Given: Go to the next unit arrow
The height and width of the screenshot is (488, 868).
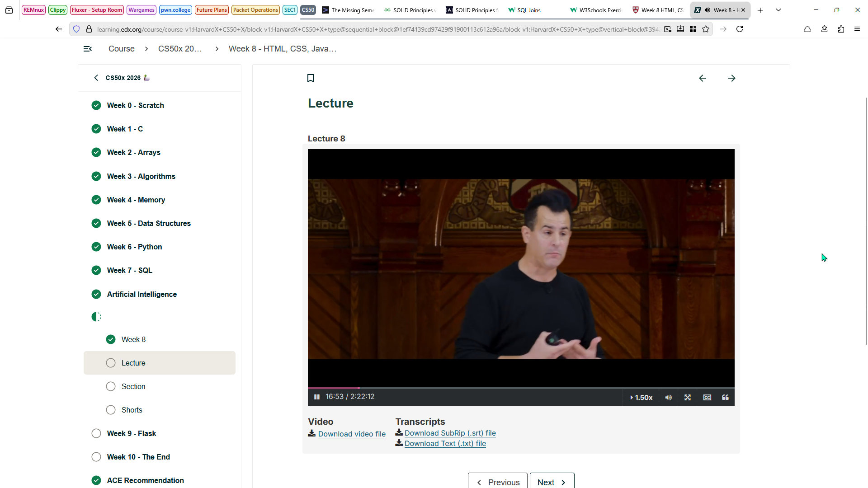Looking at the screenshot, I should coord(732,78).
